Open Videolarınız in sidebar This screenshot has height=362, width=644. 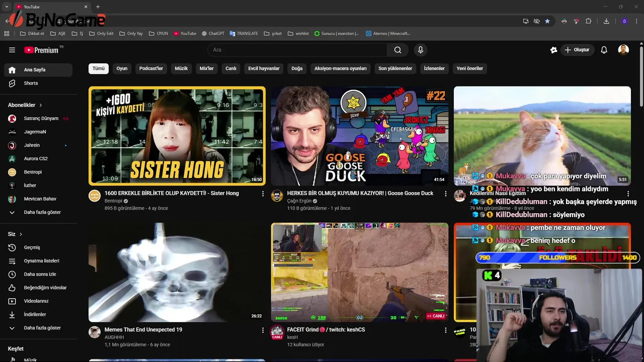click(x=38, y=301)
